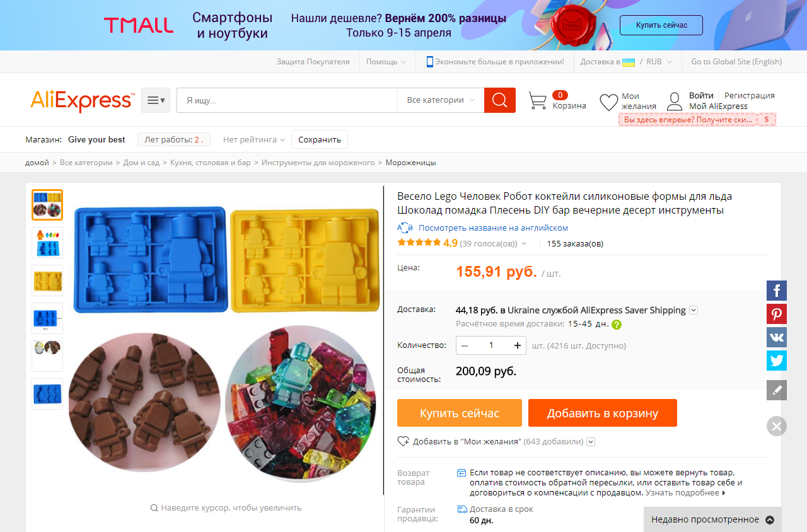Open shipping method dropdown arrow
The width and height of the screenshot is (807, 532).
coord(694,310)
